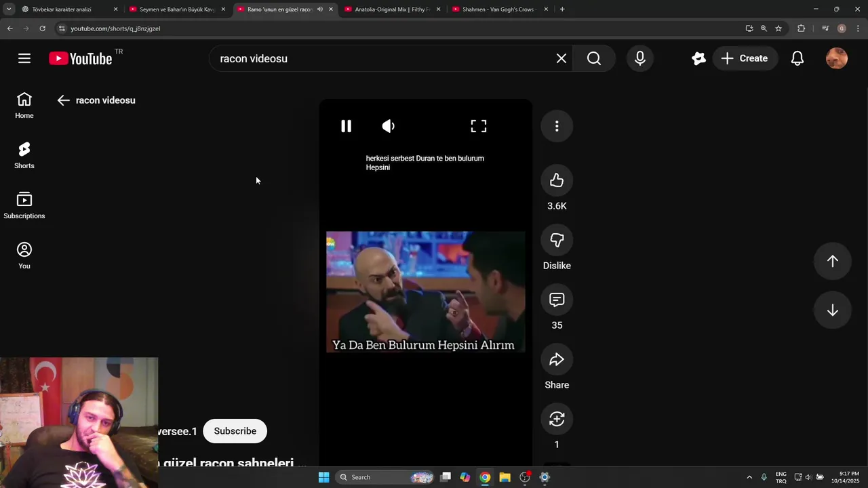Open the You section in the sidebar
The height and width of the screenshot is (488, 868).
click(24, 256)
